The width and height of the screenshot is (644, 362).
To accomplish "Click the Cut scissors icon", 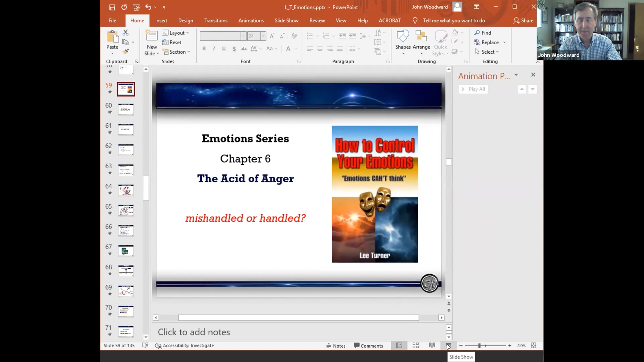I will pos(125,33).
